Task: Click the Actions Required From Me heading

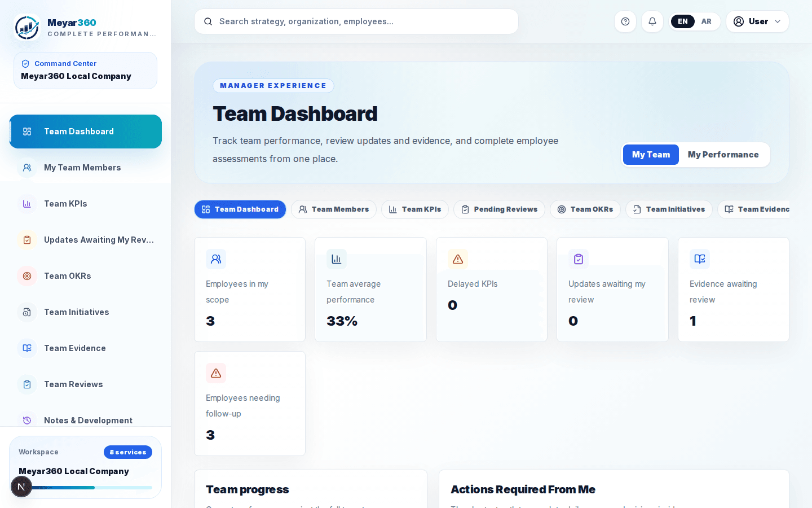Action: click(523, 489)
